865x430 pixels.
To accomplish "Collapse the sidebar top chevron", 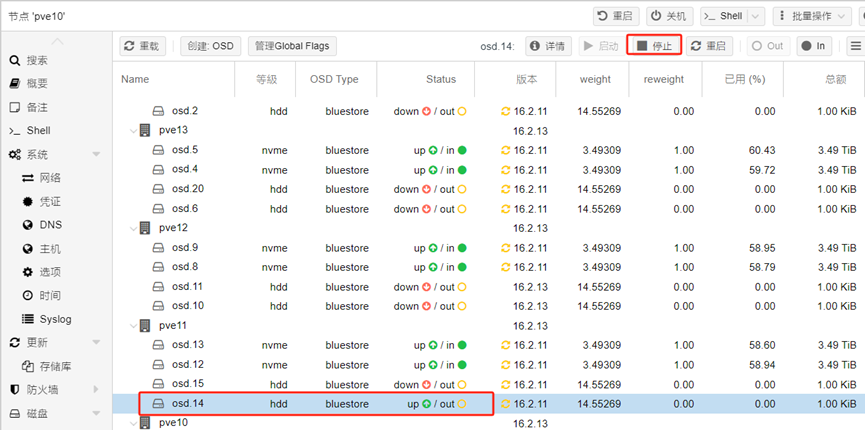I will [57, 41].
